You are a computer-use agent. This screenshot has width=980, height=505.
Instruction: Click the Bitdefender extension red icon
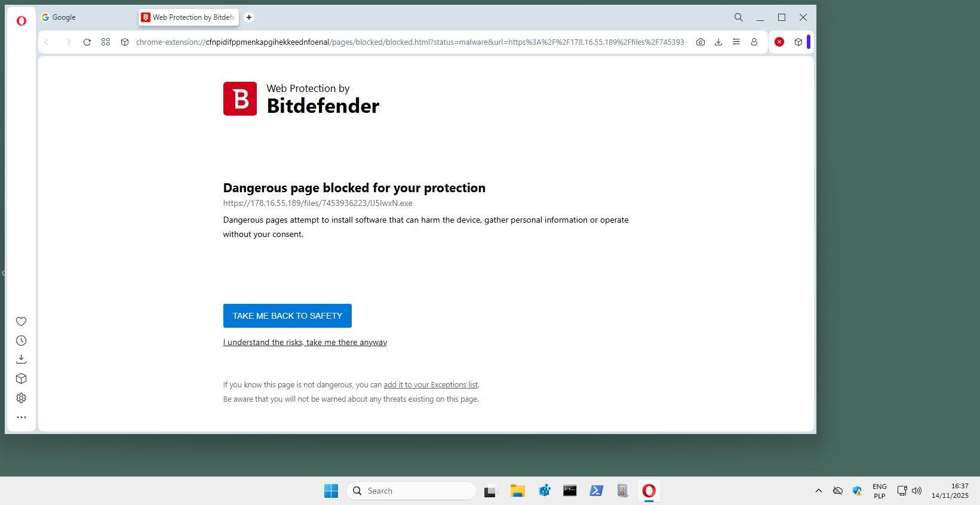(779, 42)
